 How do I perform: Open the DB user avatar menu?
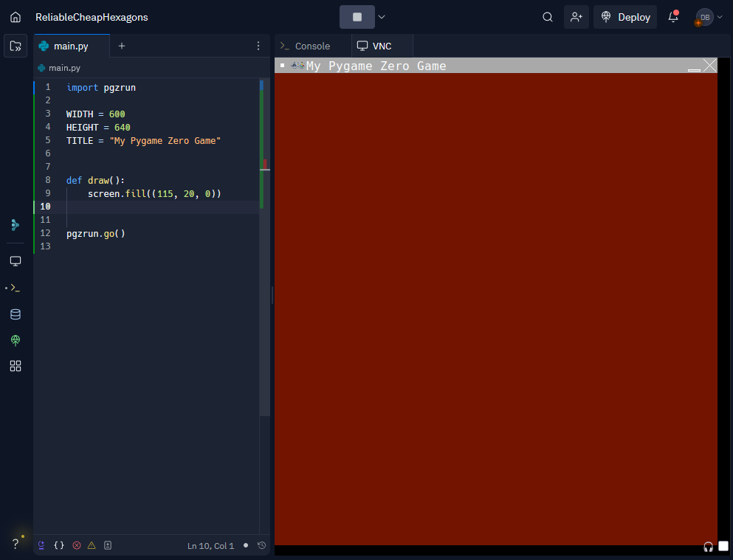coord(709,17)
